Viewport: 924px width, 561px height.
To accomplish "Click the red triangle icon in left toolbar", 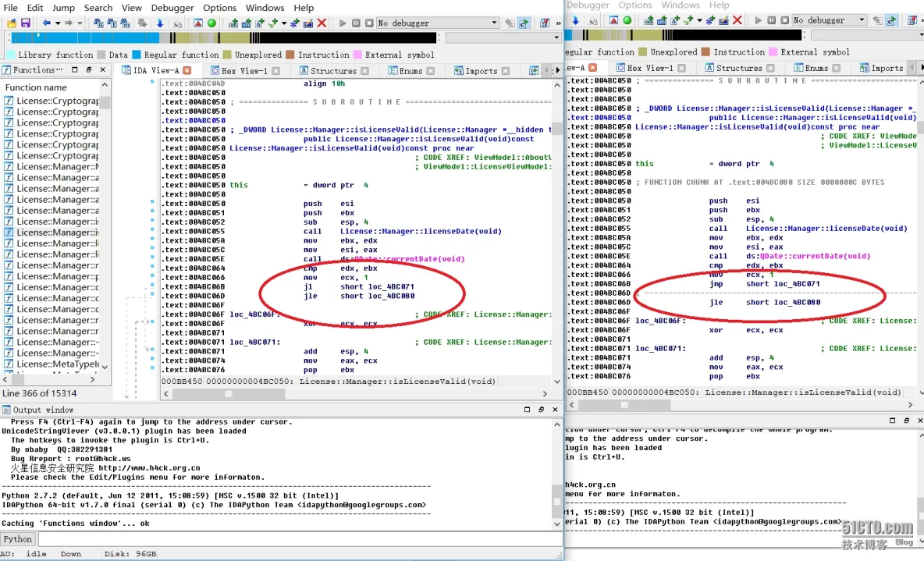I will [198, 23].
